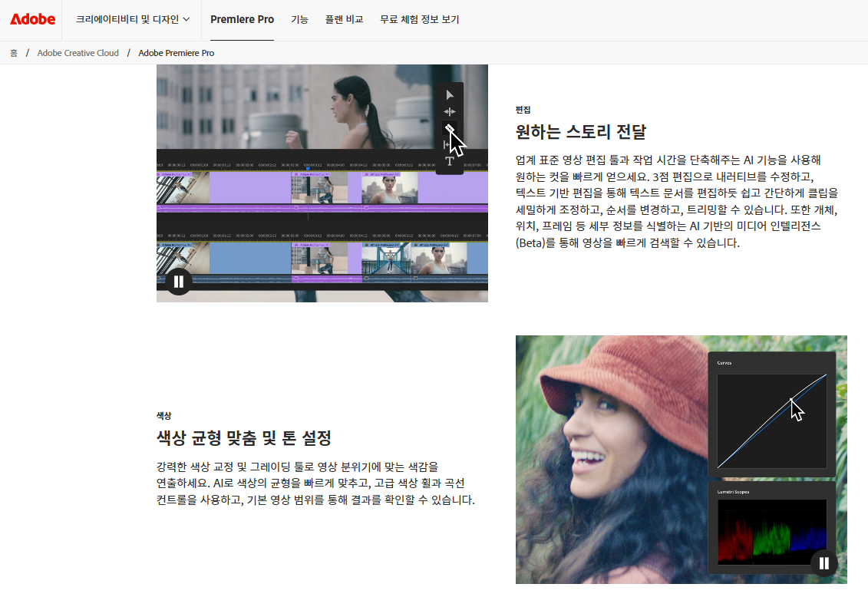Click the ripple edit tool icon in video
The width and height of the screenshot is (868, 607).
450,112
